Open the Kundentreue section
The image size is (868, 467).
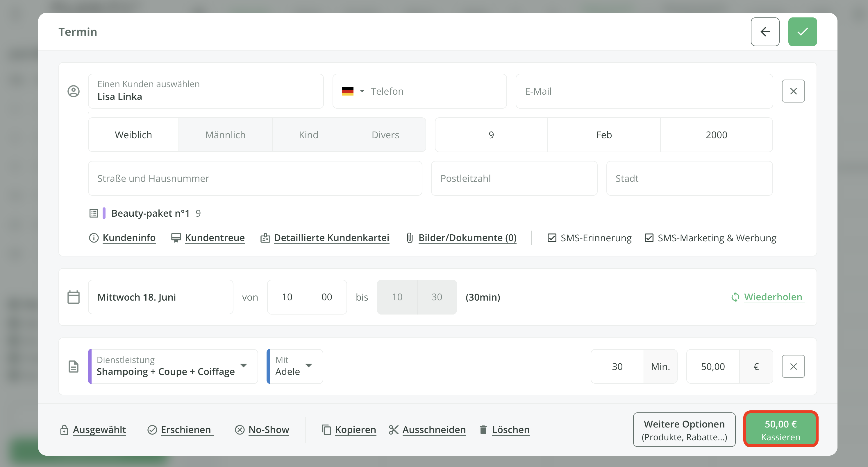click(x=215, y=237)
